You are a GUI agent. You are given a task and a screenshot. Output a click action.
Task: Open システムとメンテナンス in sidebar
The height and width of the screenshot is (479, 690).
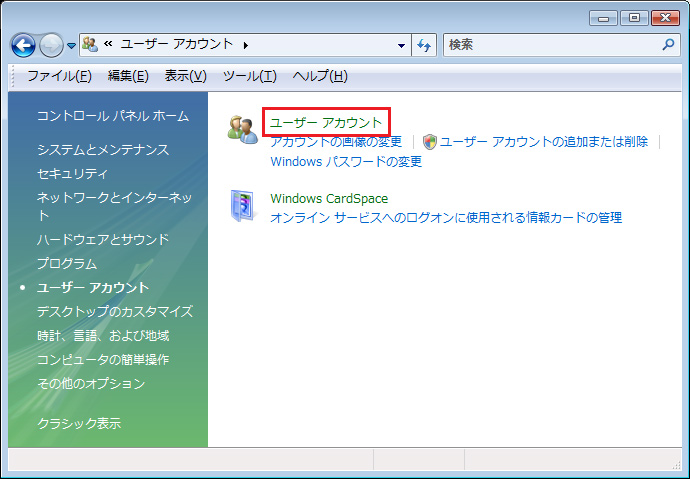(x=103, y=150)
